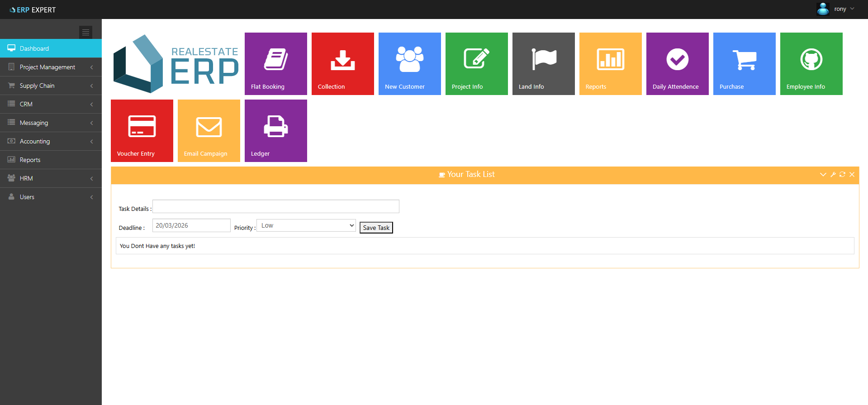Click the Task Details input field

pyautogui.click(x=275, y=206)
